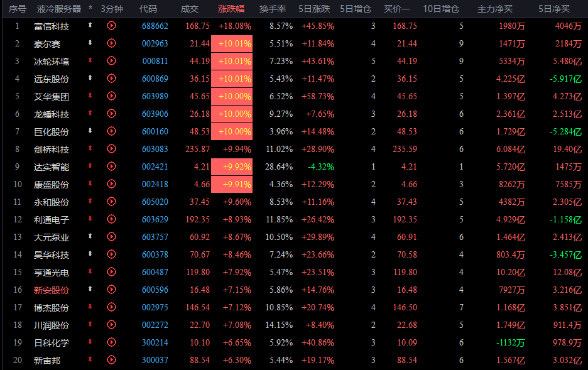Click the -5.917亿 net buy value
The width and height of the screenshot is (588, 370).
click(565, 79)
